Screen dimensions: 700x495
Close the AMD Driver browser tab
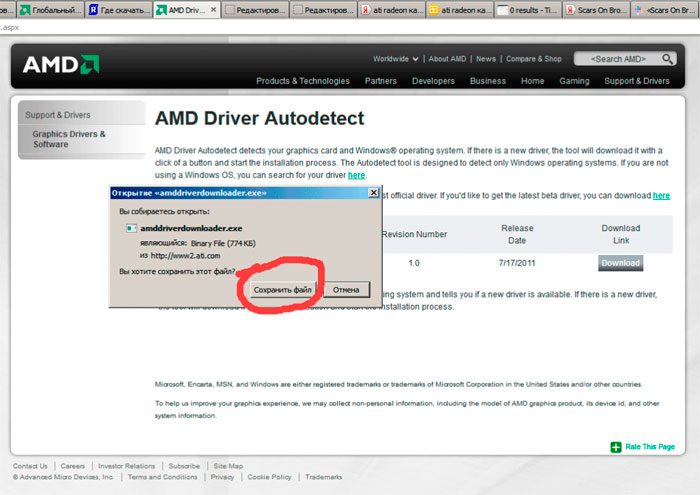point(213,9)
